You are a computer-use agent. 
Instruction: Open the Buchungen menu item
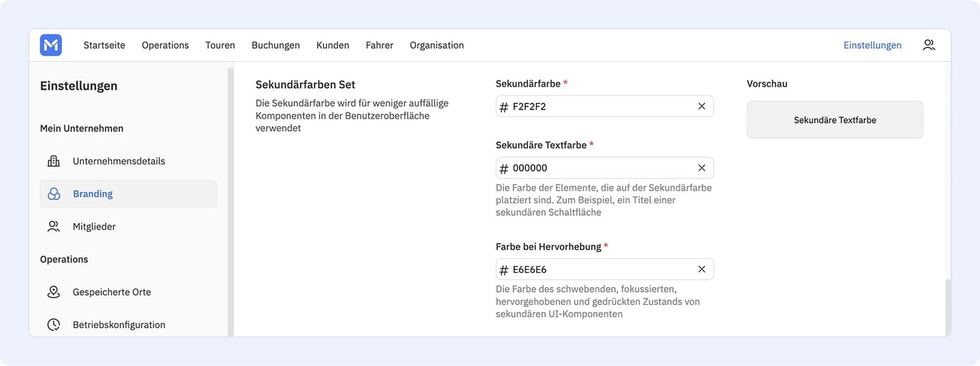275,45
